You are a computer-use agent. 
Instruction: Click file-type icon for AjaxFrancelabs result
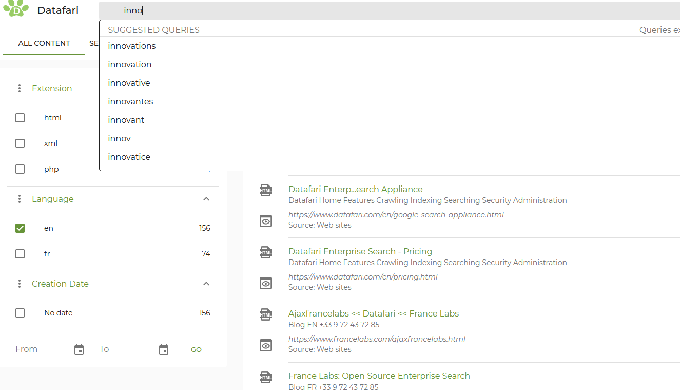266,314
